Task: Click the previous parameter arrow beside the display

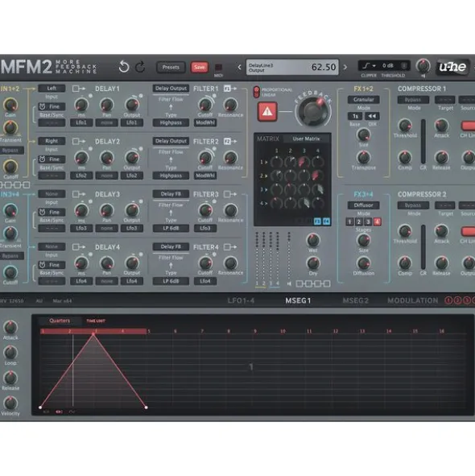Action: [x=239, y=67]
